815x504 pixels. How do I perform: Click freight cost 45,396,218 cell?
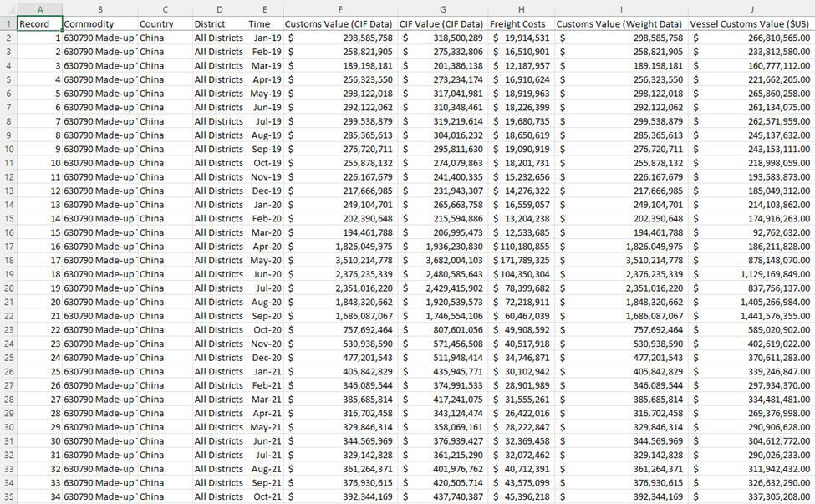coord(521,496)
